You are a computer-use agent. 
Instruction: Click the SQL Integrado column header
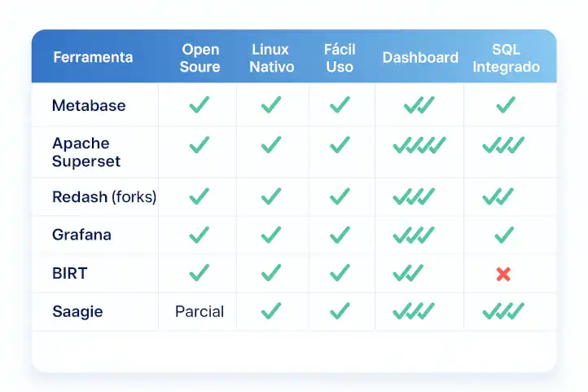pos(506,58)
